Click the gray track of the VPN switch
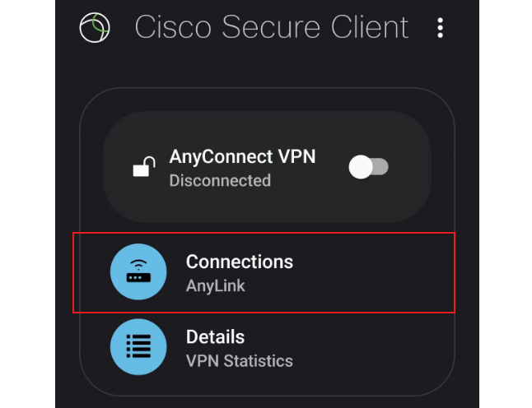 click(381, 167)
